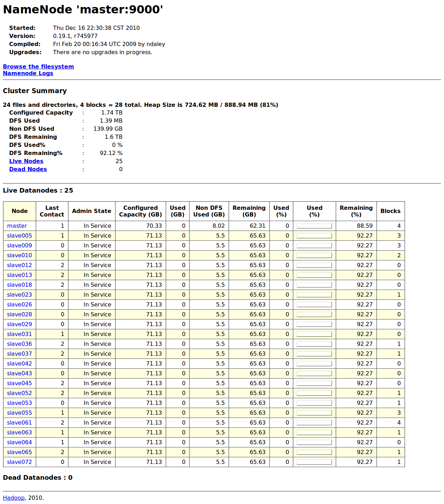Screen dimensions: 444x504
Task: Click the slave065 node link
Action: 19,452
